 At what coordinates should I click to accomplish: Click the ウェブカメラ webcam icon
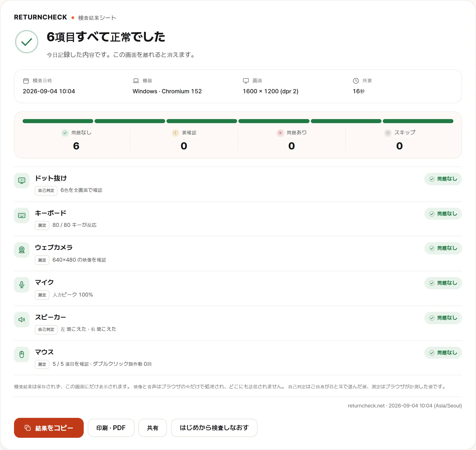[22, 250]
